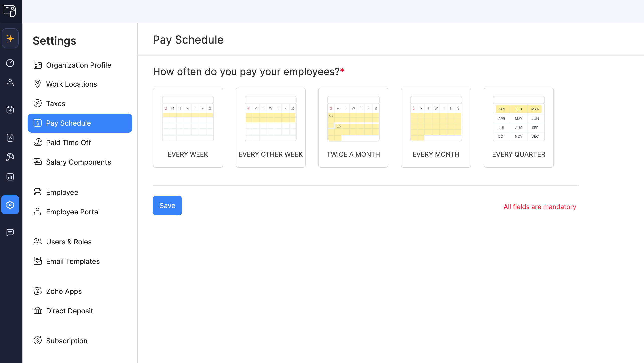Open the Dashboard from the left sidebar
Viewport: 644px width, 363px height.
tap(10, 63)
